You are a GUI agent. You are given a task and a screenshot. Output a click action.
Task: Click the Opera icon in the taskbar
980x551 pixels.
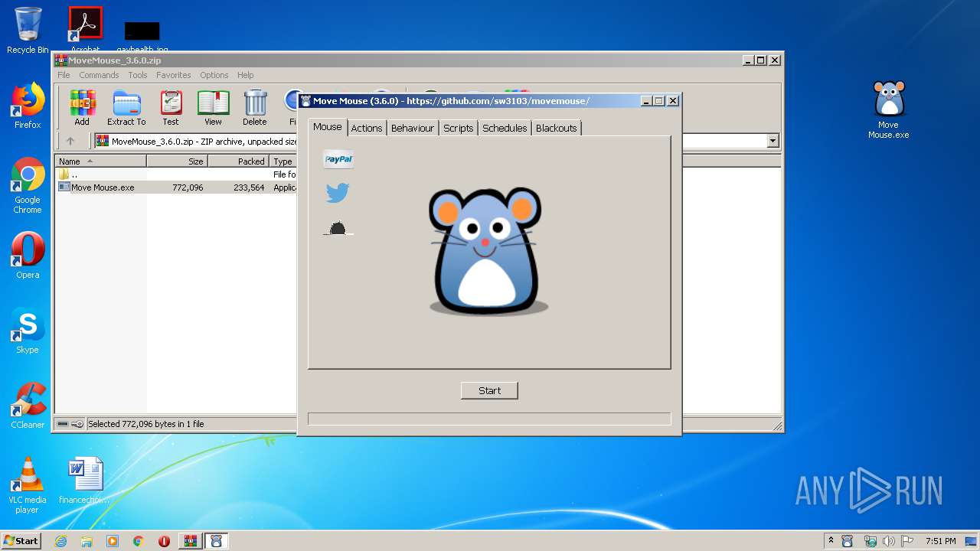(x=164, y=541)
